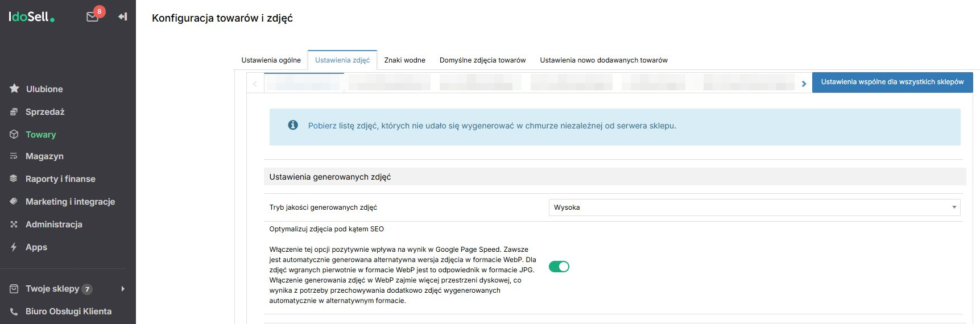The height and width of the screenshot is (324, 980).
Task: Select the Ustawienia zdjęć tab
Action: 342,60
